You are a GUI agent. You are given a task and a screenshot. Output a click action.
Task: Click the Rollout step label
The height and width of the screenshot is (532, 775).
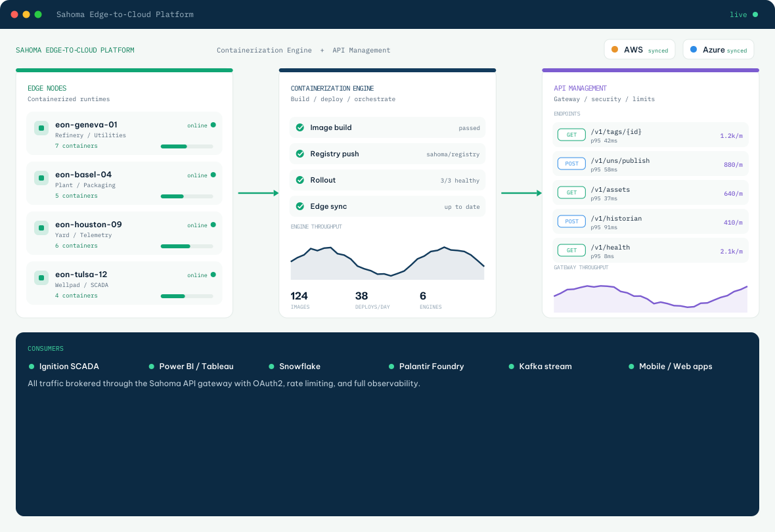coord(322,180)
